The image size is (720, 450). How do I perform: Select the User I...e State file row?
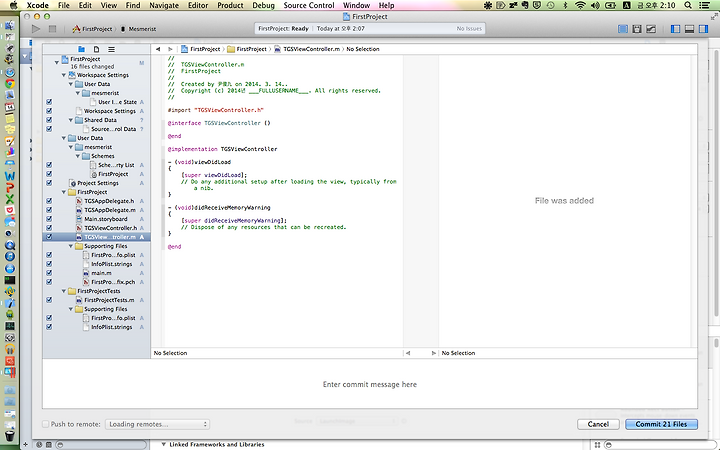[96, 102]
